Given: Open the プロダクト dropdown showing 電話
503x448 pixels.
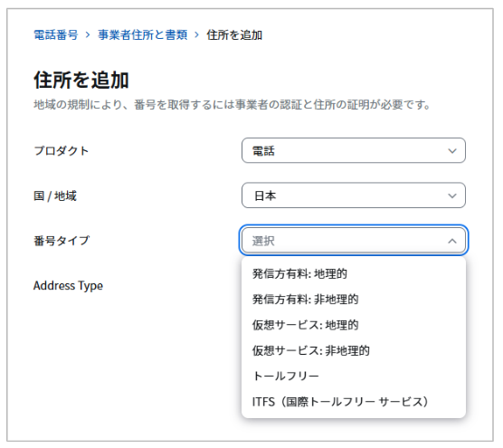Looking at the screenshot, I should click(x=354, y=150).
